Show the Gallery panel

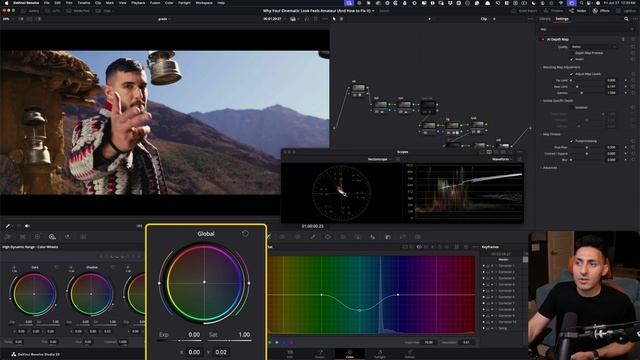(x=30, y=11)
